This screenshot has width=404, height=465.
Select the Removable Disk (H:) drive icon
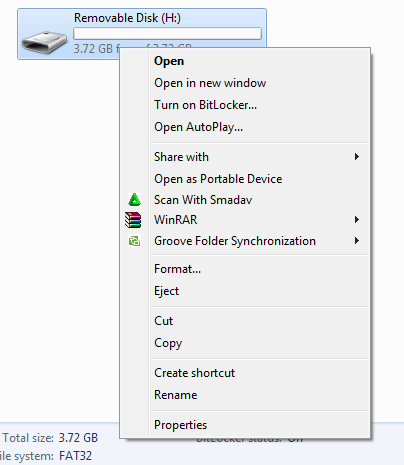44,42
